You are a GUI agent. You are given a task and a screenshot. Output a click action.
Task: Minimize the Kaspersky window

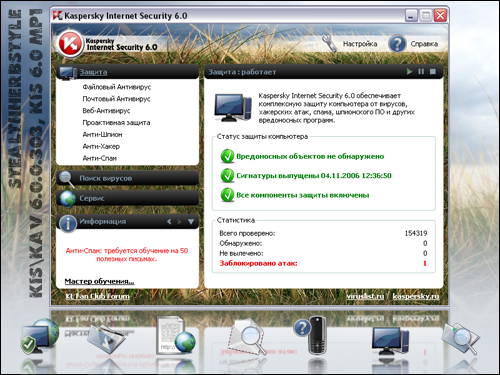[411, 15]
